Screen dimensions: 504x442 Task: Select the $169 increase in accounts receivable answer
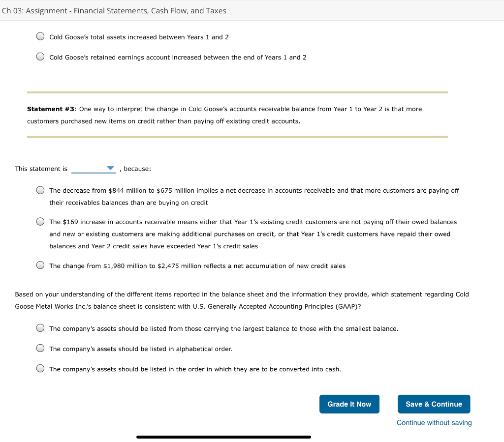pyautogui.click(x=40, y=221)
